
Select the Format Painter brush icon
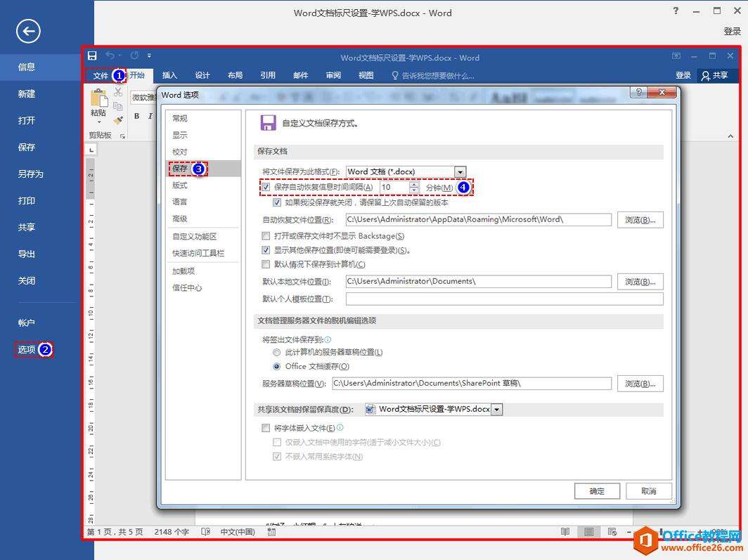click(118, 119)
